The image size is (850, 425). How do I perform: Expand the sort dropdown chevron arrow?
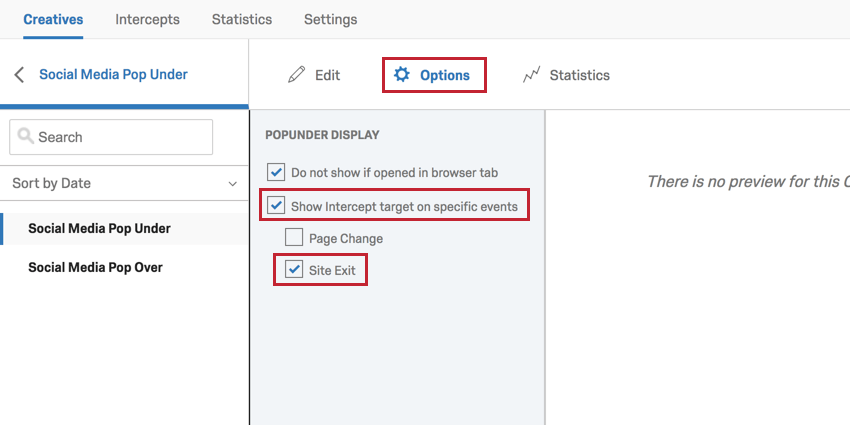point(233,184)
